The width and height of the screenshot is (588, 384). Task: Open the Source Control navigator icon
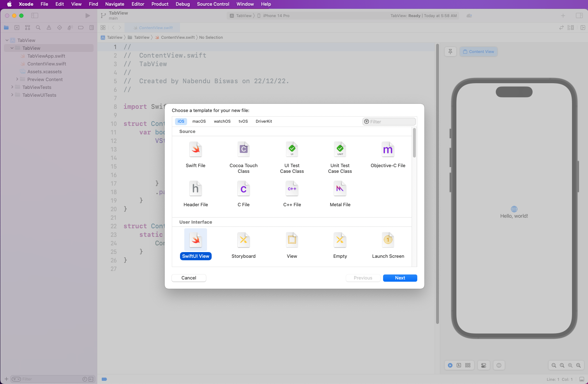point(17,28)
